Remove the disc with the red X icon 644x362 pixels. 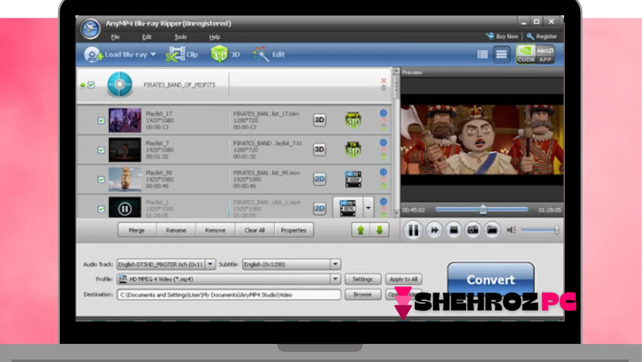point(383,80)
